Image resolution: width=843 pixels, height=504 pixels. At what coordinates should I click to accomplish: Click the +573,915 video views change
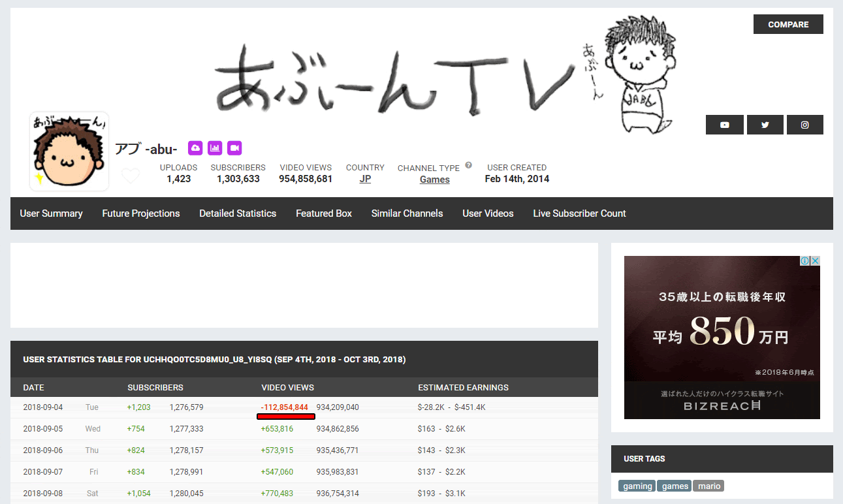point(277,450)
